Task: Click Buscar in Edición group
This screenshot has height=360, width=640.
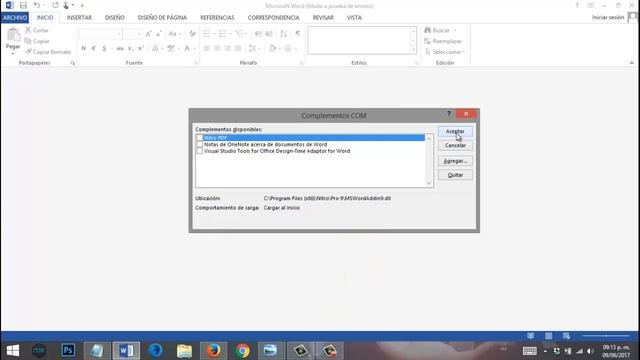Action: [440, 30]
